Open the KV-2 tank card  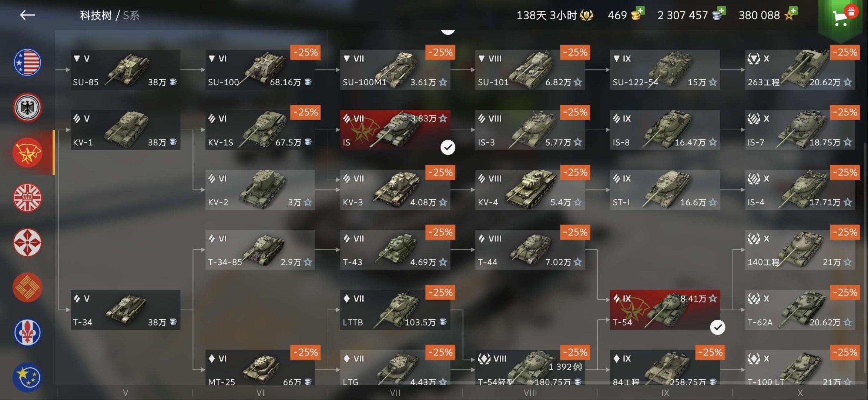tap(260, 190)
